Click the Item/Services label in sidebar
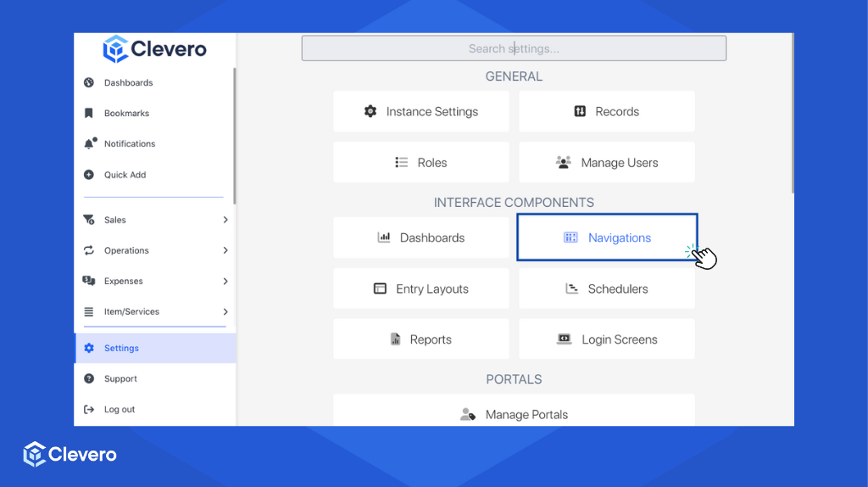Screen dimensions: 868x487 tap(131, 311)
